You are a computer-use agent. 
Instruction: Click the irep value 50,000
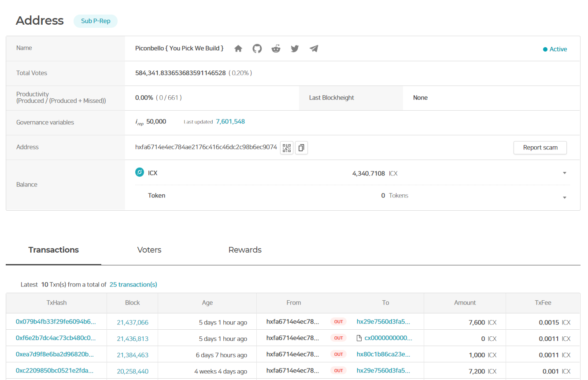pos(156,121)
